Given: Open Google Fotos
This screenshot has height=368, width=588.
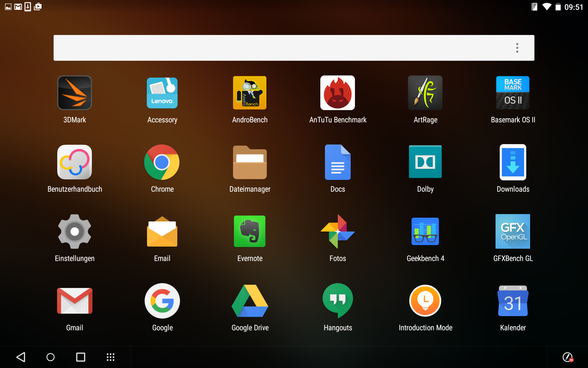Looking at the screenshot, I should [338, 232].
